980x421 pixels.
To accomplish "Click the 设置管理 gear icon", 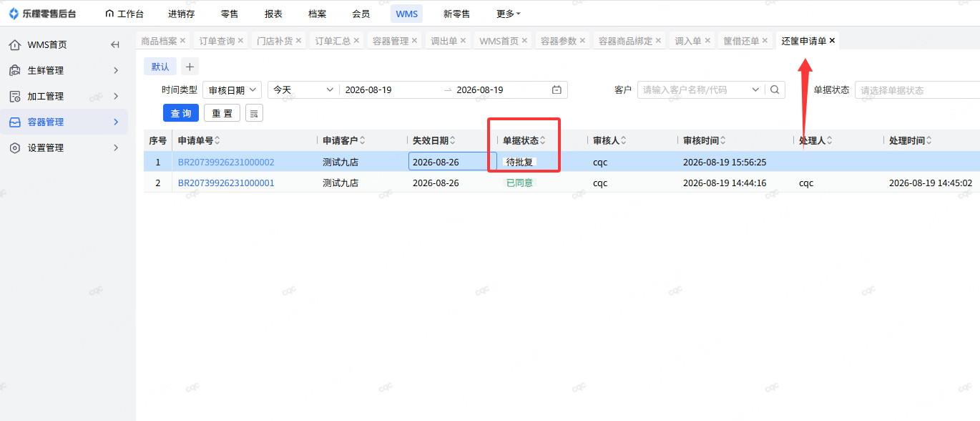I will [x=14, y=148].
